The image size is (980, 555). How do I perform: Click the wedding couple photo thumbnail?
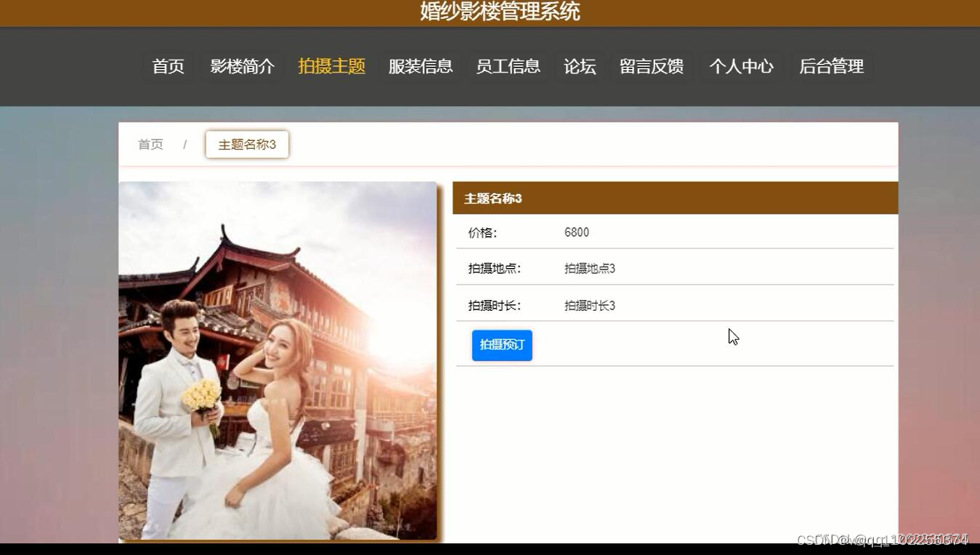pos(278,360)
